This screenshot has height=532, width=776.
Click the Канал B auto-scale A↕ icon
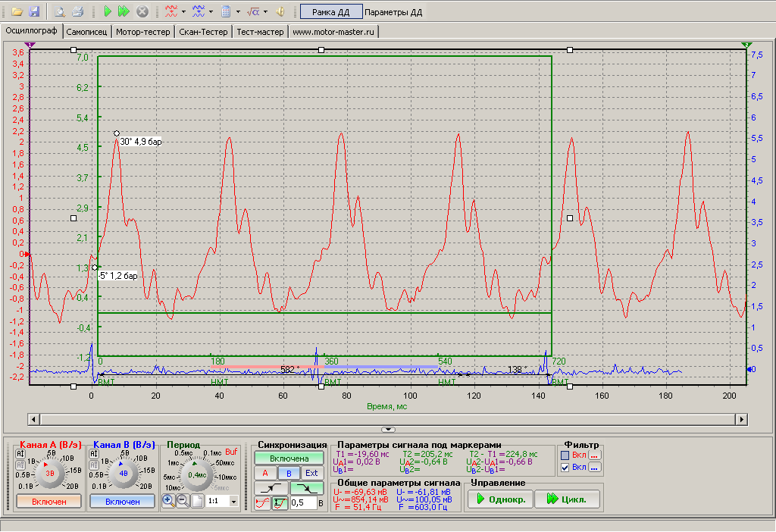tap(93, 454)
